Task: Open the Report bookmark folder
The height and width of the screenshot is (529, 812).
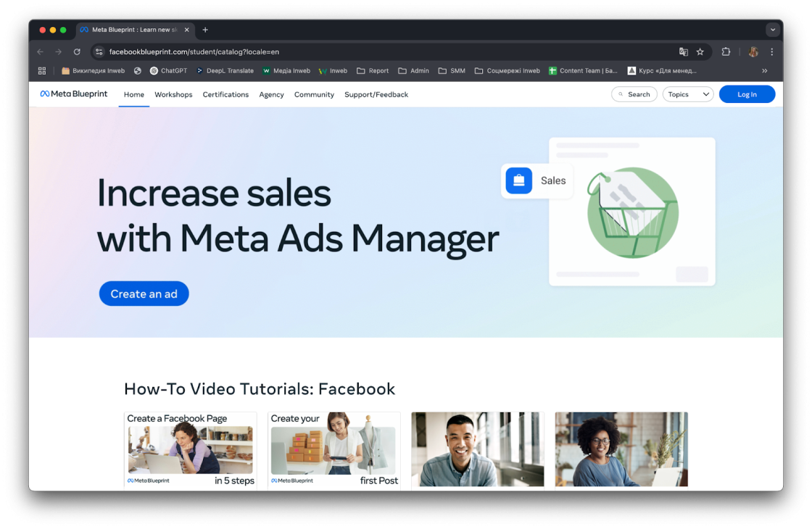Action: 373,71
